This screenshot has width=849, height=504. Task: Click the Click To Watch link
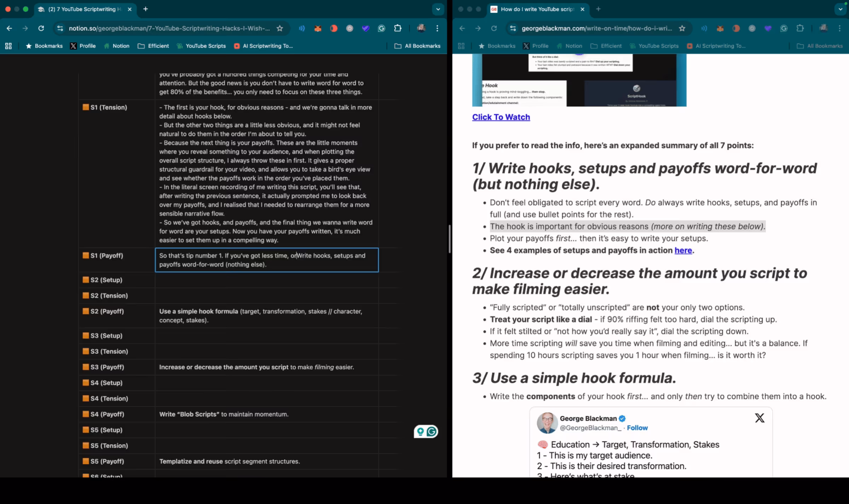coord(501,117)
